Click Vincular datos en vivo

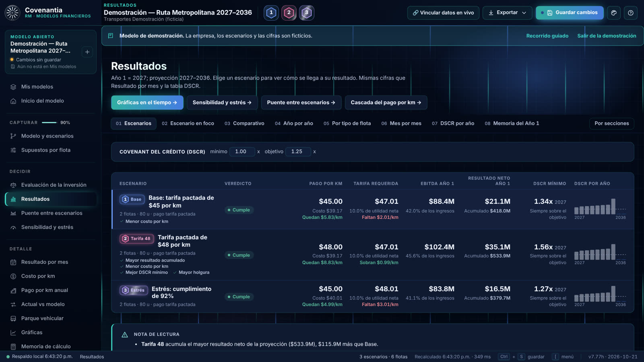click(x=443, y=13)
